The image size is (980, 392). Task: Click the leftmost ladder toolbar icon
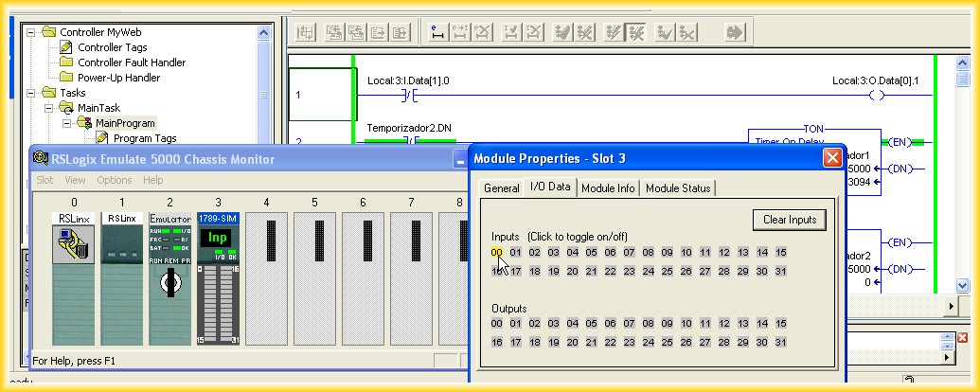[x=306, y=33]
